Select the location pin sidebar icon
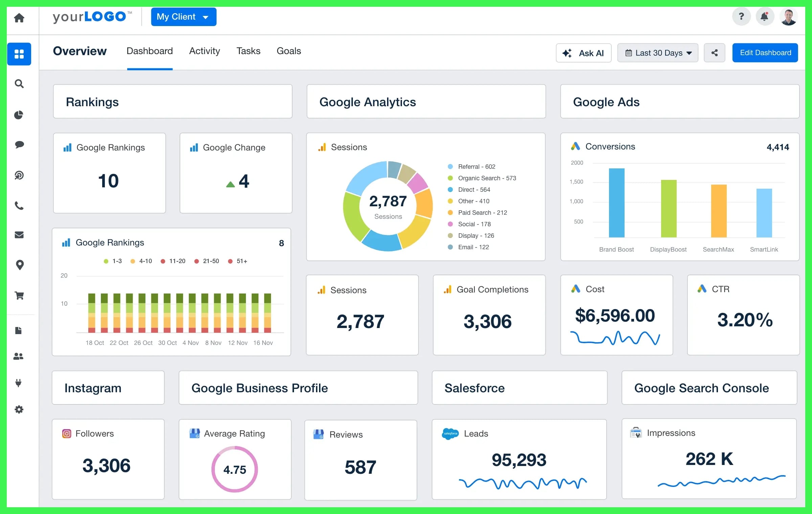Viewport: 812px width, 514px height. click(19, 265)
